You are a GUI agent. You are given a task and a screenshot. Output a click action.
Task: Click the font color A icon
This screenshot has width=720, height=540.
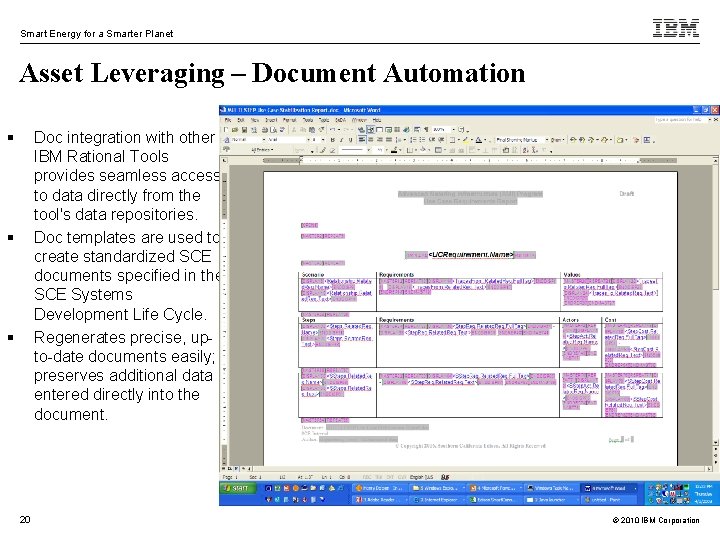coord(478,140)
